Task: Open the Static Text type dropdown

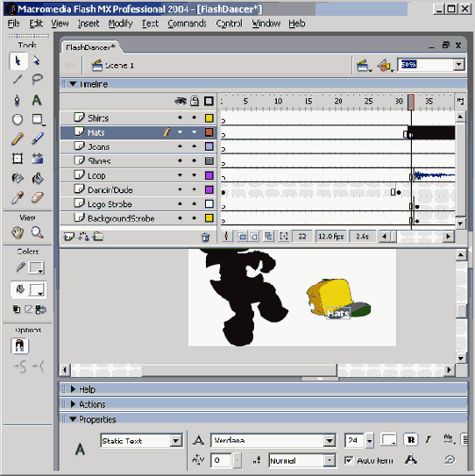Action: (176, 440)
